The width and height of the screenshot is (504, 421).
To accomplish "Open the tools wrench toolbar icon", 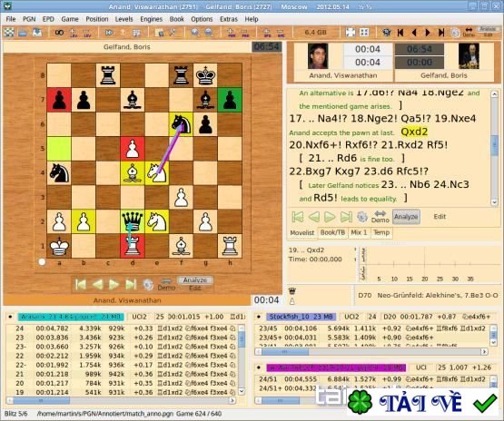I will coord(173,33).
